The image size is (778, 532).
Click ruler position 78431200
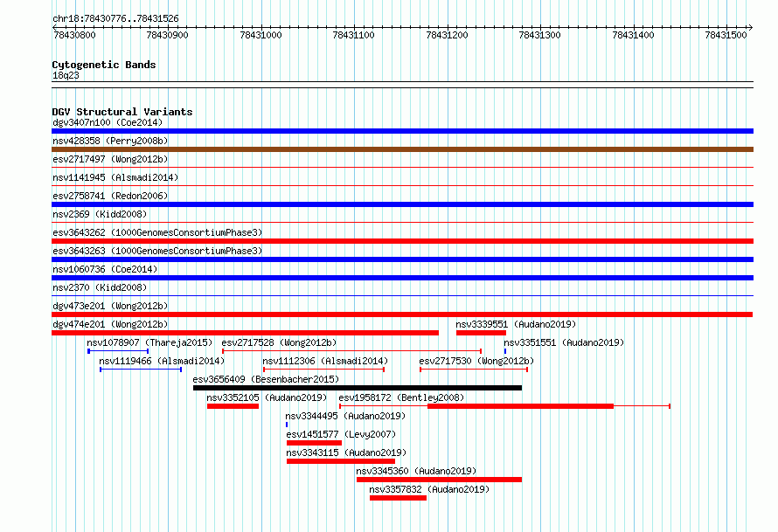tap(447, 35)
